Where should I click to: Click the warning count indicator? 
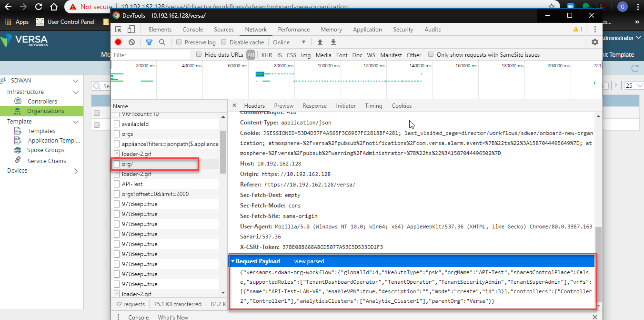point(578,30)
